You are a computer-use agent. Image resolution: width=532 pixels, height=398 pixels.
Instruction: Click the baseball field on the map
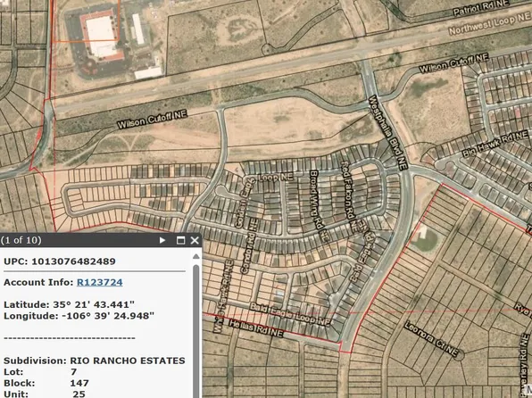424,239
